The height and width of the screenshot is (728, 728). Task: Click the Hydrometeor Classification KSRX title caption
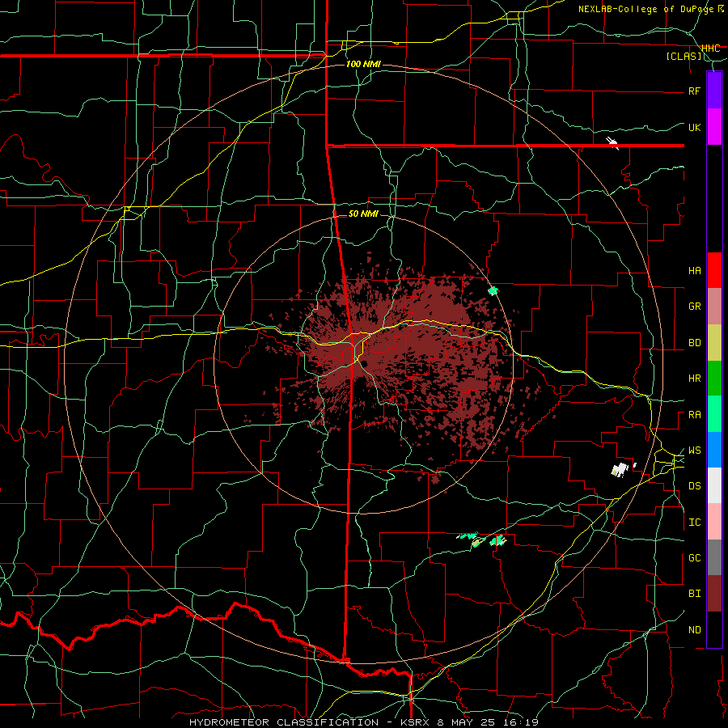[x=363, y=722]
